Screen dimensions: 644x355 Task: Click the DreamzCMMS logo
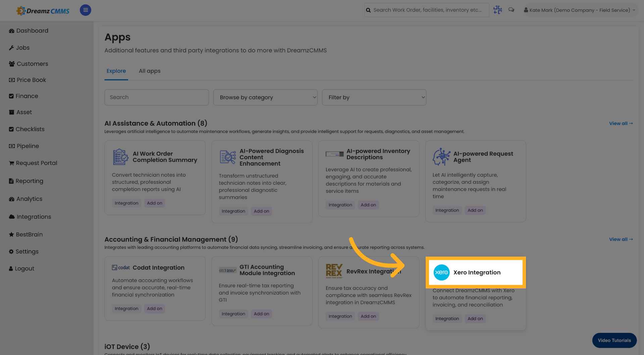43,10
